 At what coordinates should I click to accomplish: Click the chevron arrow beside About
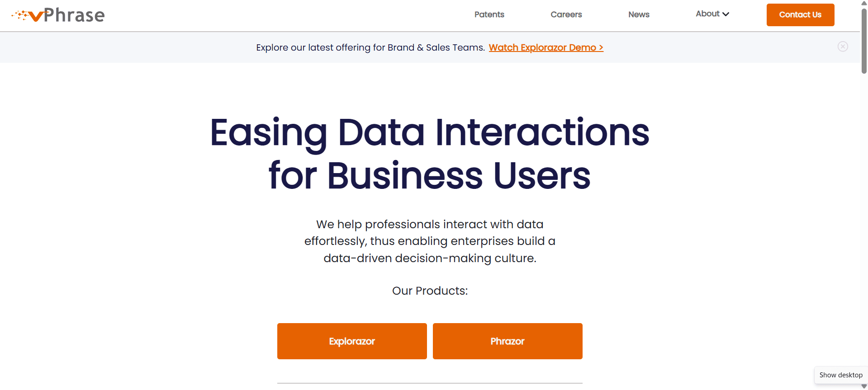[726, 14]
